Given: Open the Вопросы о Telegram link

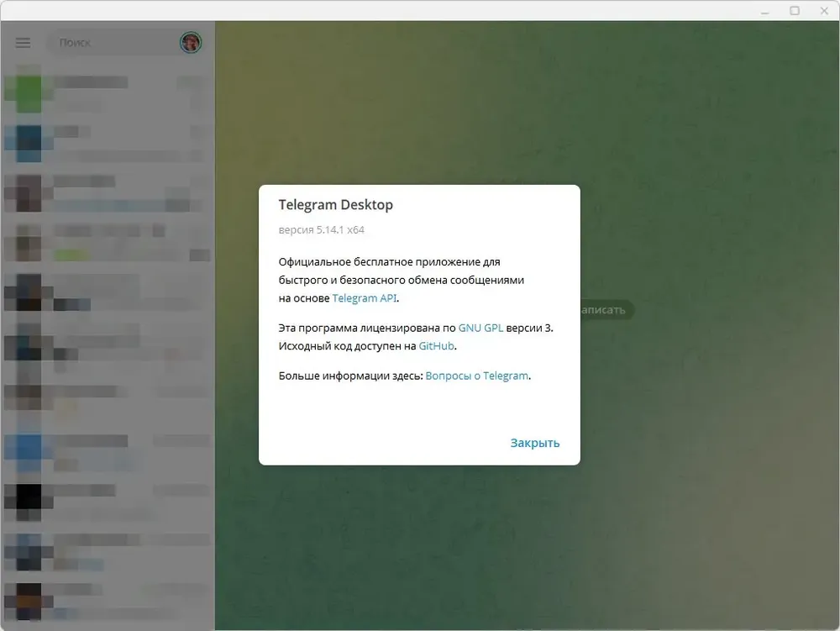Looking at the screenshot, I should point(477,376).
